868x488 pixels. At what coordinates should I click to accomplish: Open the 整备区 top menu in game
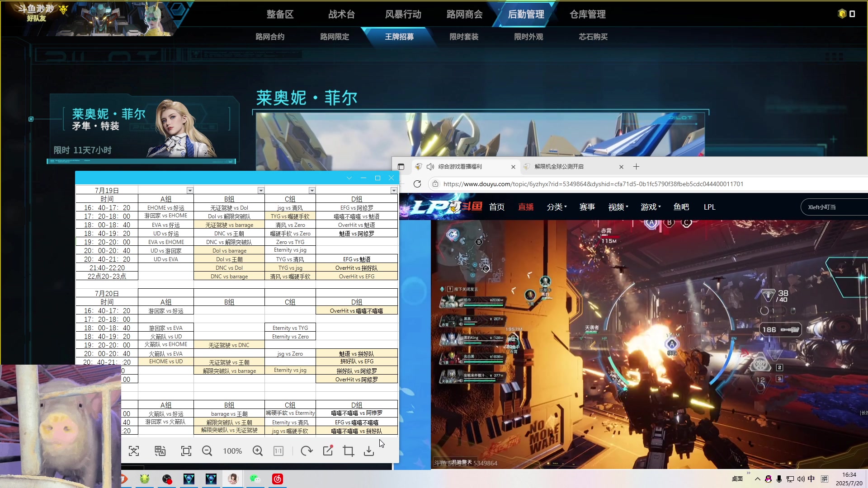pyautogui.click(x=280, y=14)
